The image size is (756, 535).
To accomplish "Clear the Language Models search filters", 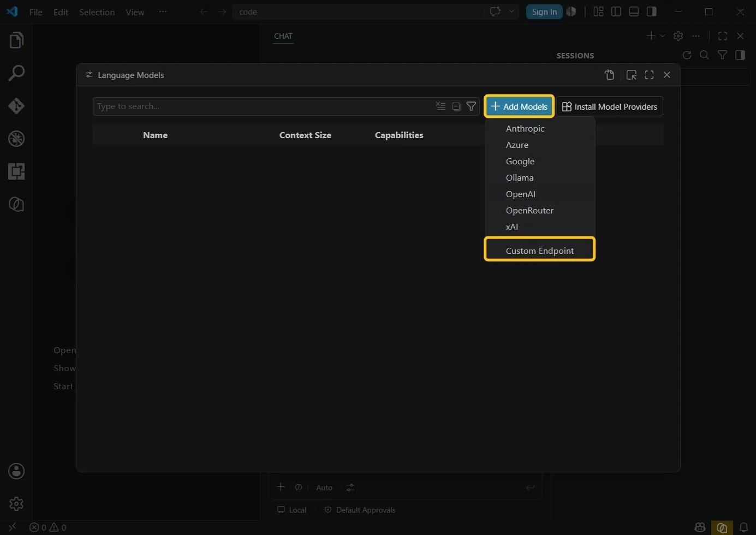I will (440, 106).
